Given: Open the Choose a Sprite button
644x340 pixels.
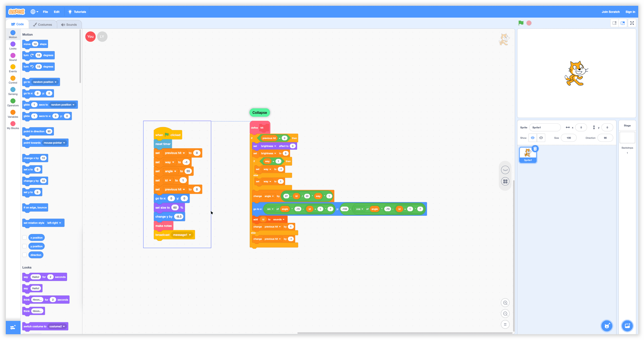Looking at the screenshot, I should pos(607,326).
